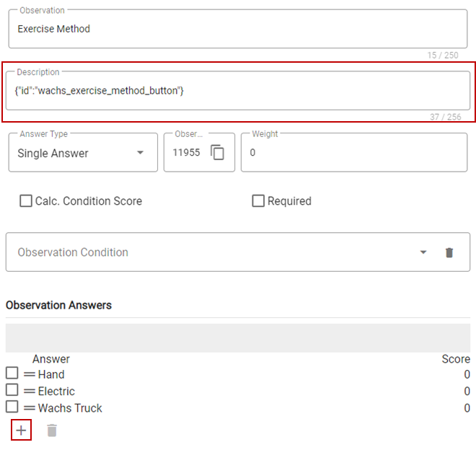
Task: Click the Weight input field
Action: tap(354, 152)
